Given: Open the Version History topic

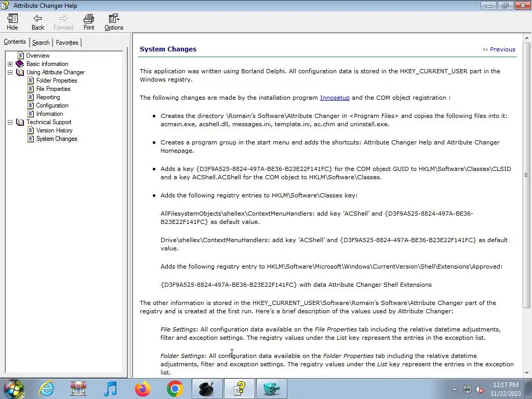Looking at the screenshot, I should point(54,130).
